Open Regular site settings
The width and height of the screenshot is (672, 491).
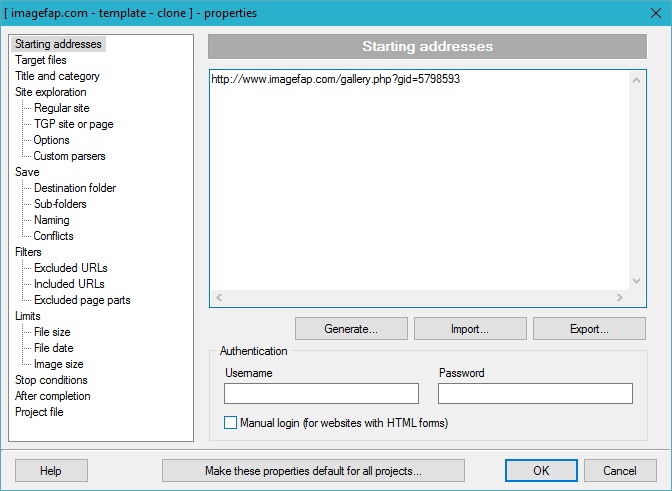pyautogui.click(x=62, y=108)
